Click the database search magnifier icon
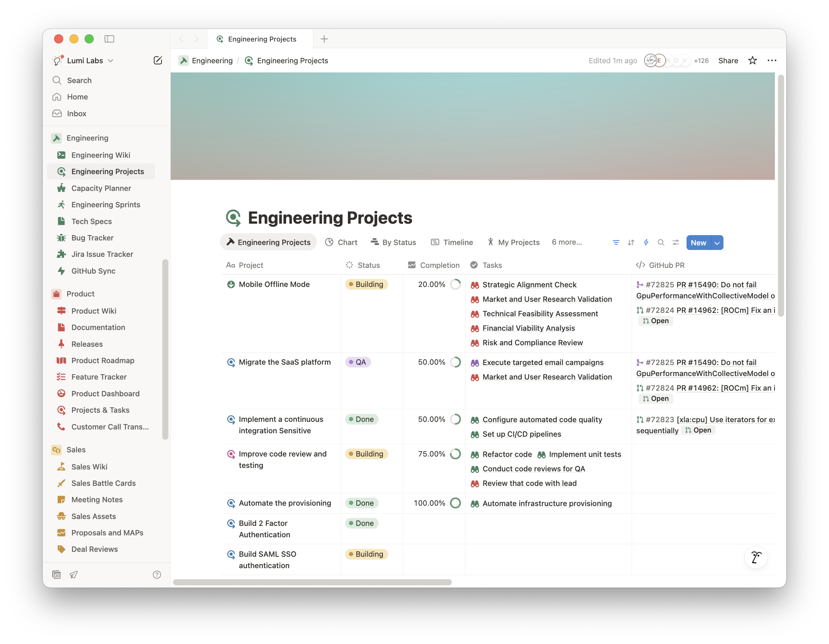The height and width of the screenshot is (644, 829). [x=661, y=242]
